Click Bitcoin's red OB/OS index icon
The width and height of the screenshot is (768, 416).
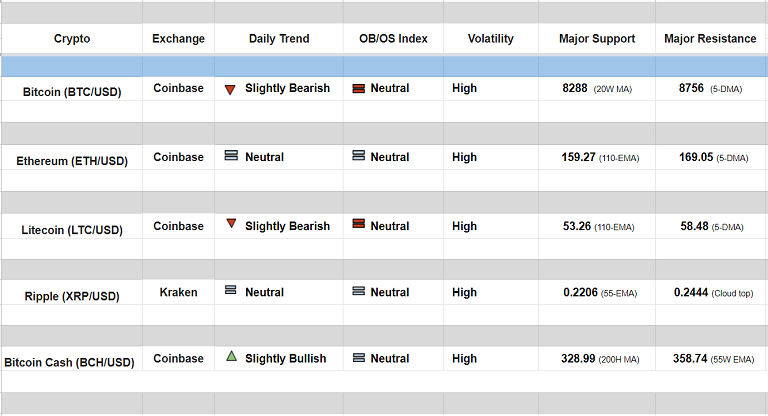point(358,89)
